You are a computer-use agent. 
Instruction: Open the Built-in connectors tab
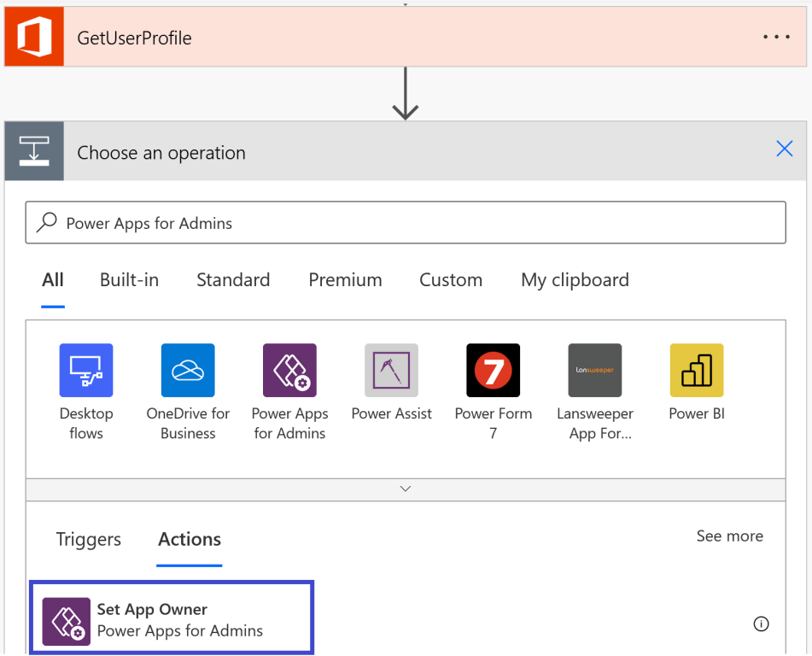tap(129, 279)
